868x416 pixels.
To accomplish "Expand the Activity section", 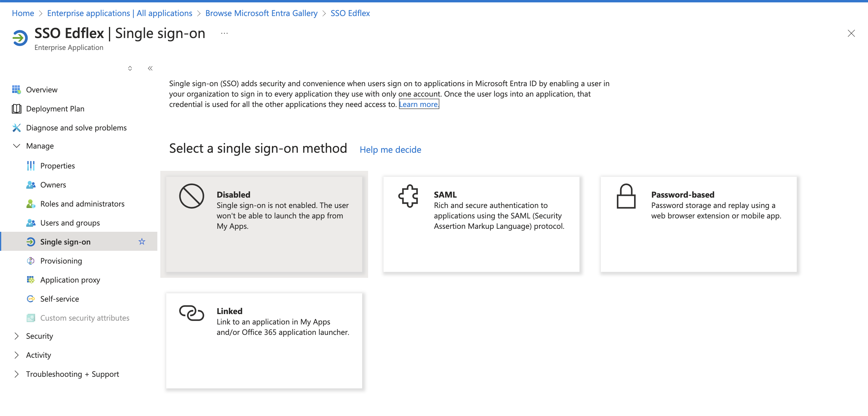I will point(17,355).
